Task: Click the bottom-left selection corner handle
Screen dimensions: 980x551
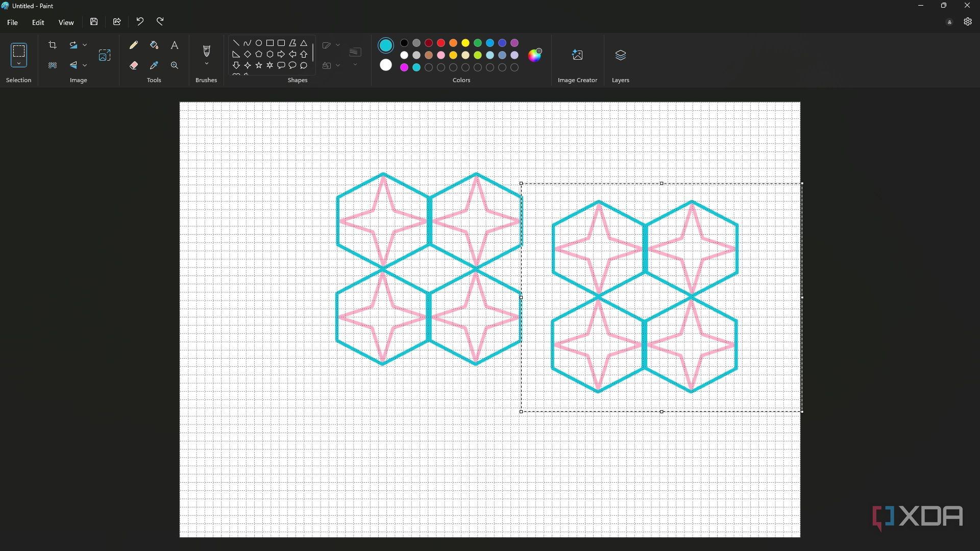Action: [x=521, y=412]
